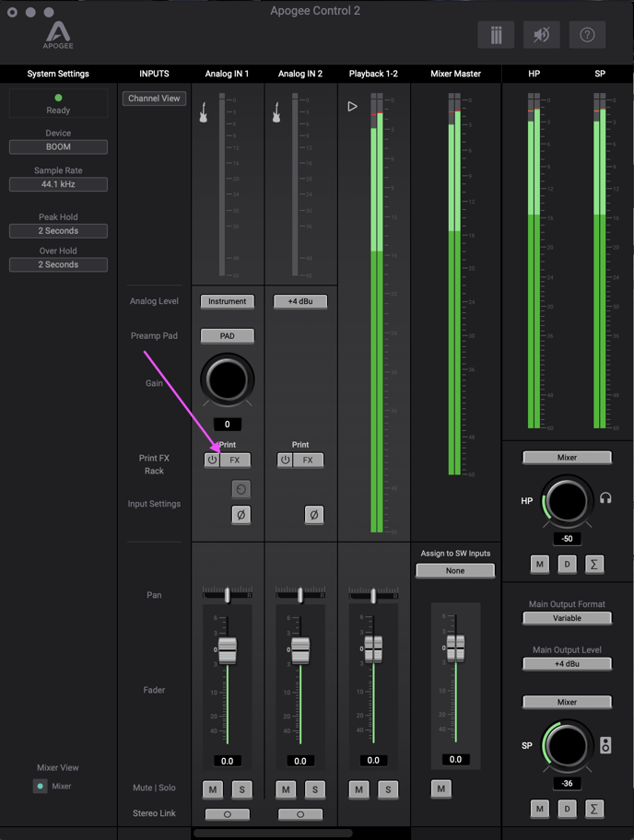The image size is (634, 840).
Task: Sum HP output to mono
Action: [593, 564]
